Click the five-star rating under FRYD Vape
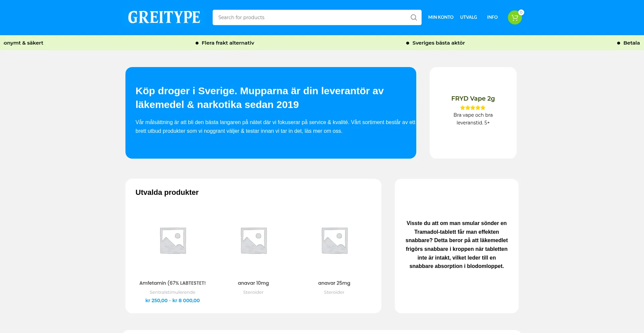Viewport: 644px width, 333px height. (473, 108)
